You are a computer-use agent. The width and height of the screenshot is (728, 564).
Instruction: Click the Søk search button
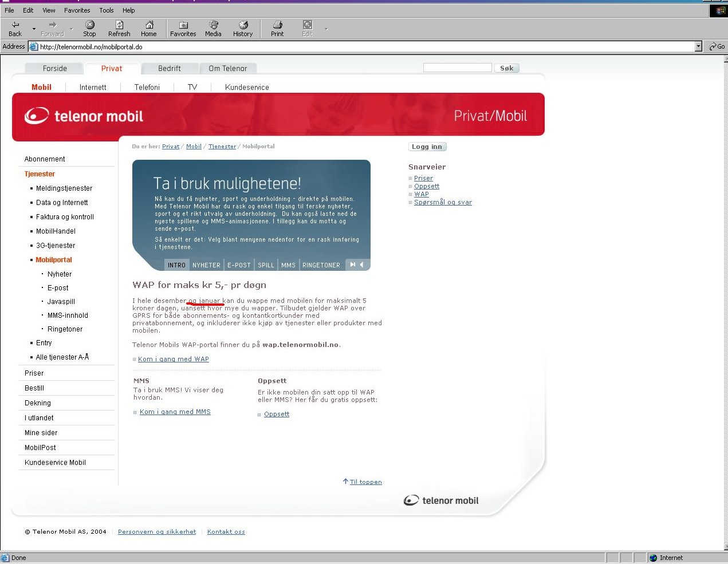click(507, 68)
